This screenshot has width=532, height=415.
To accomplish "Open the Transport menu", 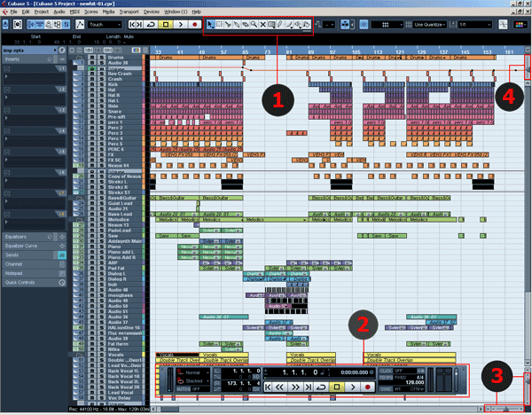I will pyautogui.click(x=129, y=11).
